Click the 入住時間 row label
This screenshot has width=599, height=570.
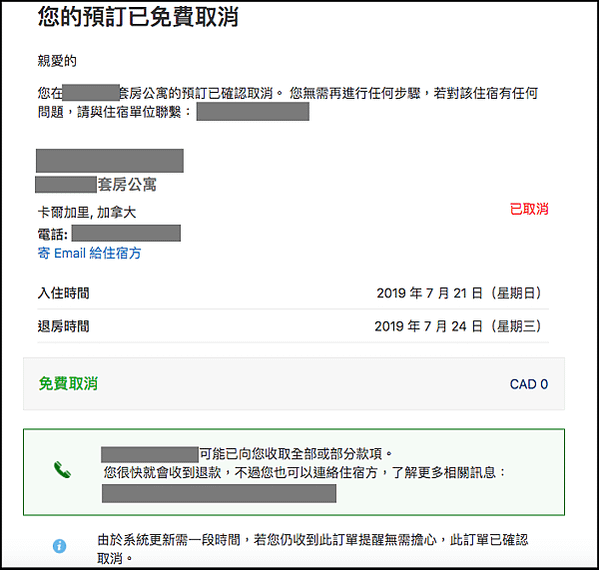[63, 293]
